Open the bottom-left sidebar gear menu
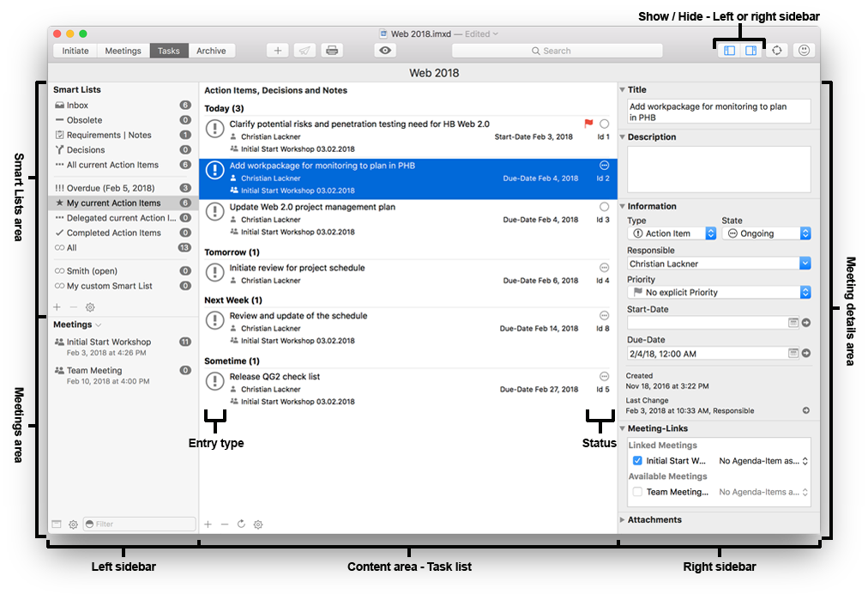The height and width of the screenshot is (594, 868). coord(73,524)
